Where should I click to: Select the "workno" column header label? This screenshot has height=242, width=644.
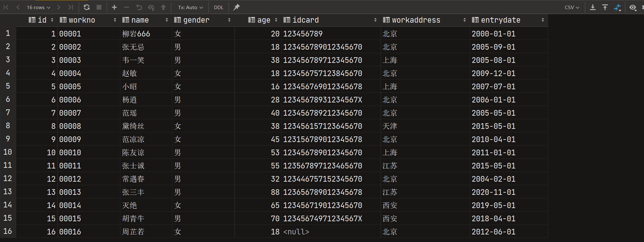point(82,20)
